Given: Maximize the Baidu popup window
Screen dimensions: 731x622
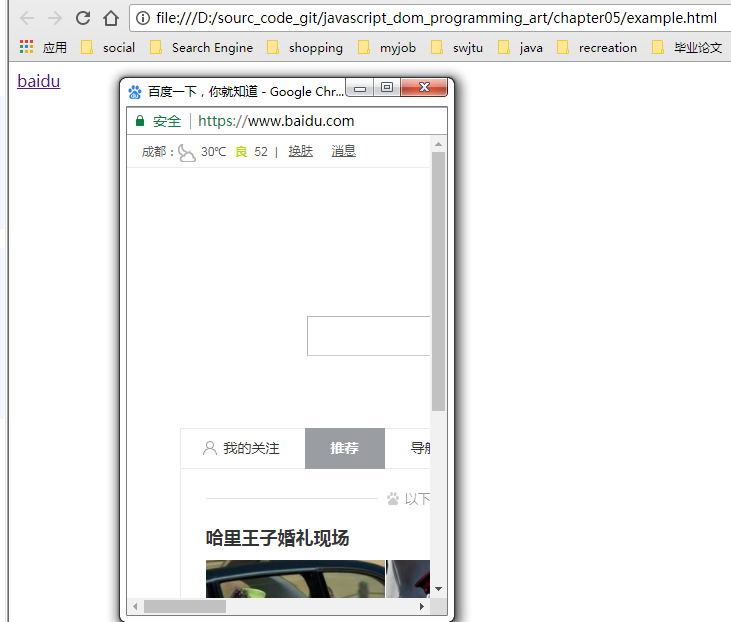Looking at the screenshot, I should click(386, 87).
